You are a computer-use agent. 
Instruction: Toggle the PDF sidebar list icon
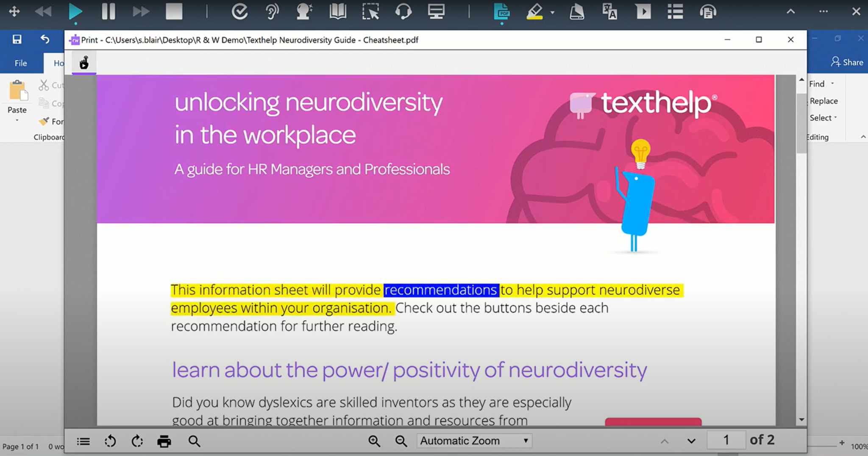tap(83, 441)
